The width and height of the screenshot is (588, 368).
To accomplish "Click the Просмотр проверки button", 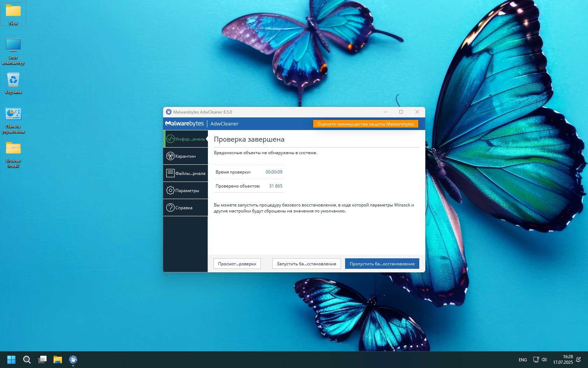I will coord(237,264).
